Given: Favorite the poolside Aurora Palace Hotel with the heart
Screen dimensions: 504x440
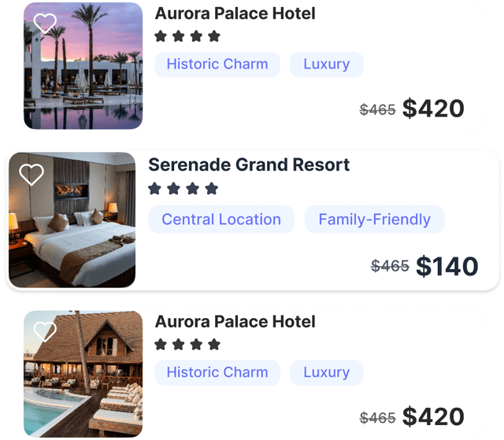Looking at the screenshot, I should tap(45, 331).
